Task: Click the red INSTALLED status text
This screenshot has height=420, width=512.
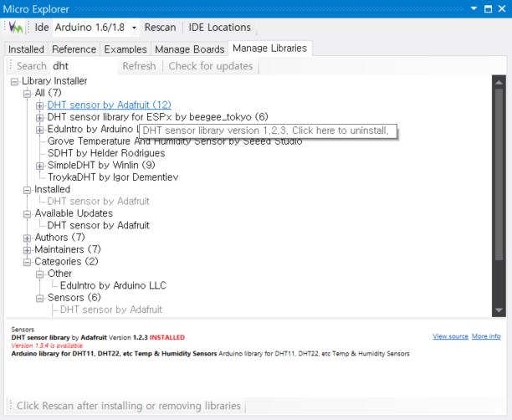Action: [167, 338]
